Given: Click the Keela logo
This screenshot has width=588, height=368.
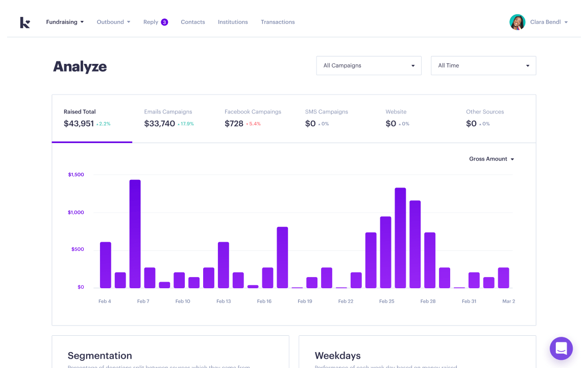Looking at the screenshot, I should (25, 21).
